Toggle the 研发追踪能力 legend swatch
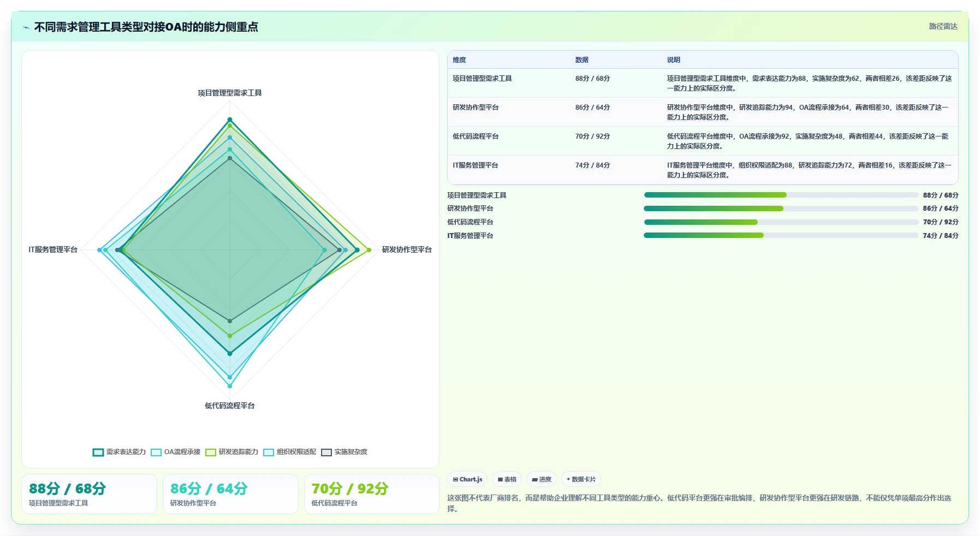Viewport: 980px width, 536px height. 211,452
